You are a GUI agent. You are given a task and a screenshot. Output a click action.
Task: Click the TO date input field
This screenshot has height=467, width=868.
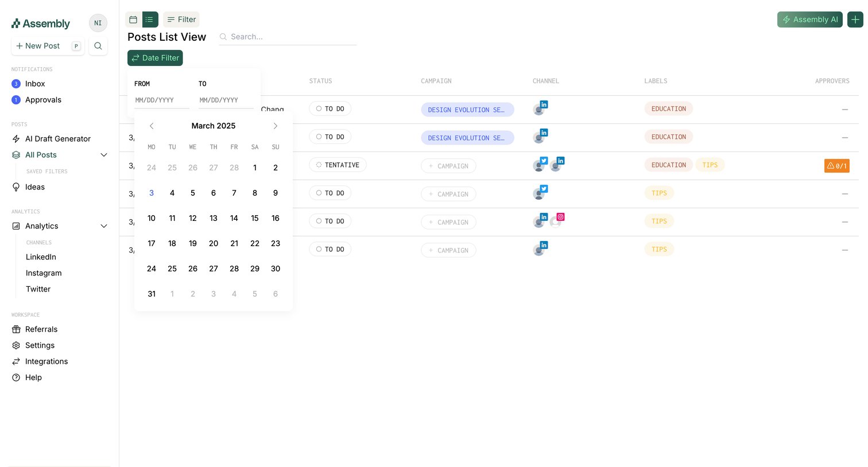tap(226, 100)
